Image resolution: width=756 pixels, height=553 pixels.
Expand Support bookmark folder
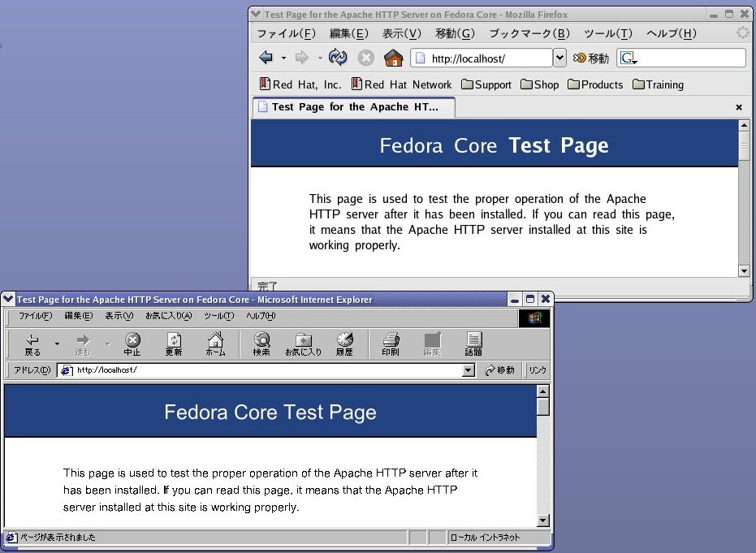486,84
